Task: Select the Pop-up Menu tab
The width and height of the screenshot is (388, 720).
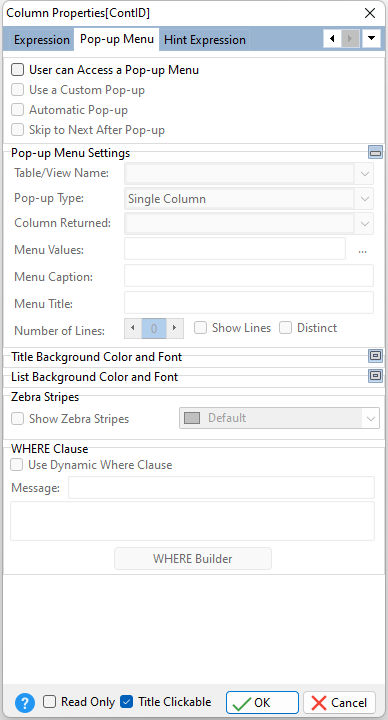Action: click(117, 39)
